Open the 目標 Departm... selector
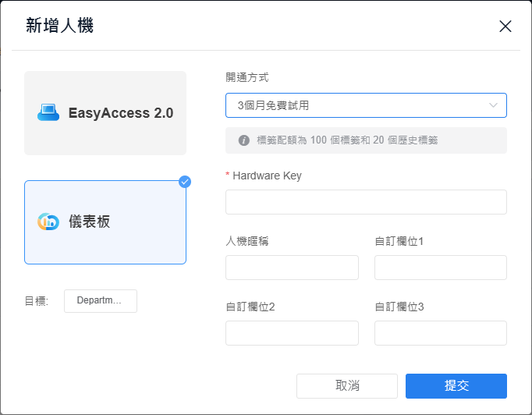The image size is (532, 415). pyautogui.click(x=101, y=301)
